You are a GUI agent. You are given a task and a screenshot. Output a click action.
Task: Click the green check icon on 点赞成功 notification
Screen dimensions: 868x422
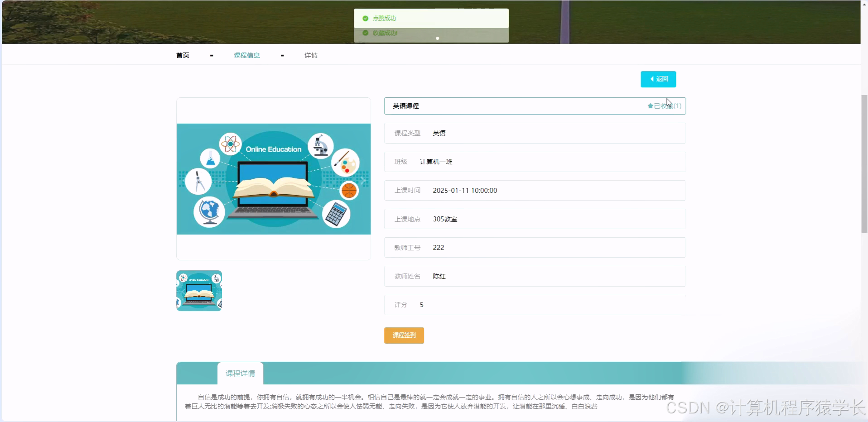(x=365, y=18)
